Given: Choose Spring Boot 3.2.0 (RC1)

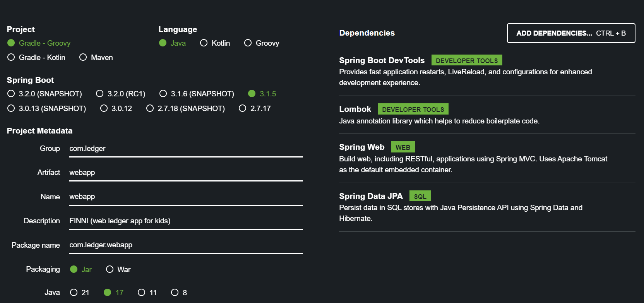Looking at the screenshot, I should tap(121, 94).
